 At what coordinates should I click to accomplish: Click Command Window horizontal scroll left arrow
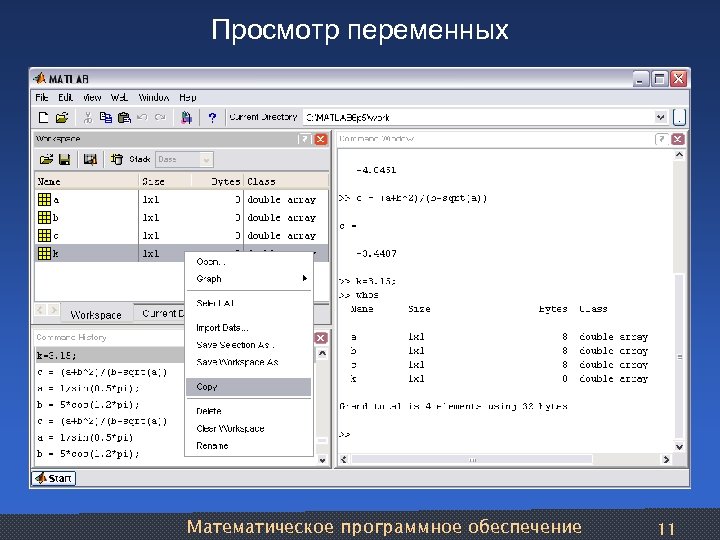click(343, 459)
